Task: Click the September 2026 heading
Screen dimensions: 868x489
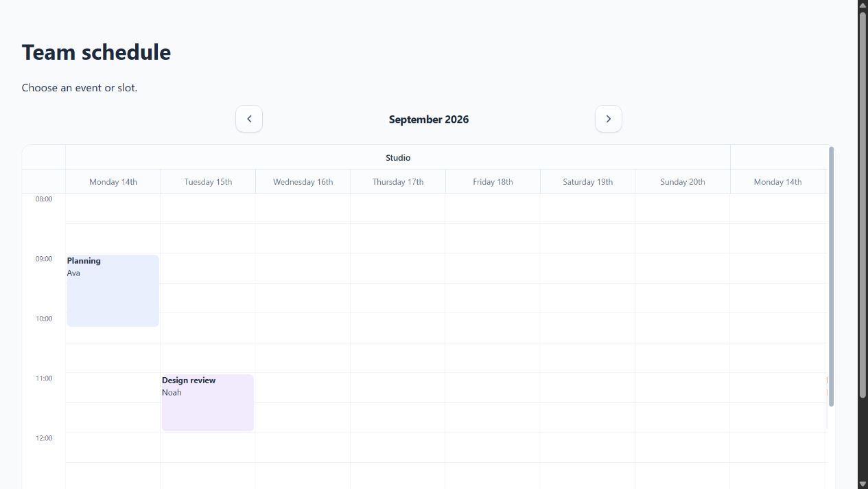Action: pyautogui.click(x=429, y=120)
